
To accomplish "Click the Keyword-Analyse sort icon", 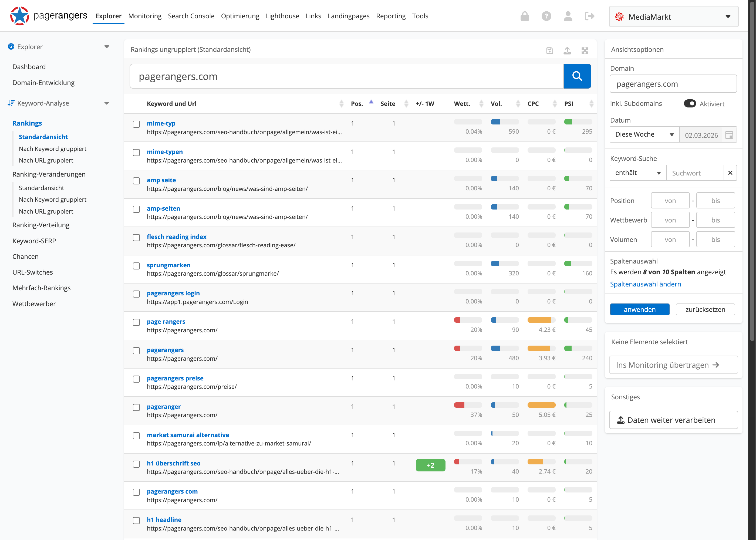I will pos(11,103).
